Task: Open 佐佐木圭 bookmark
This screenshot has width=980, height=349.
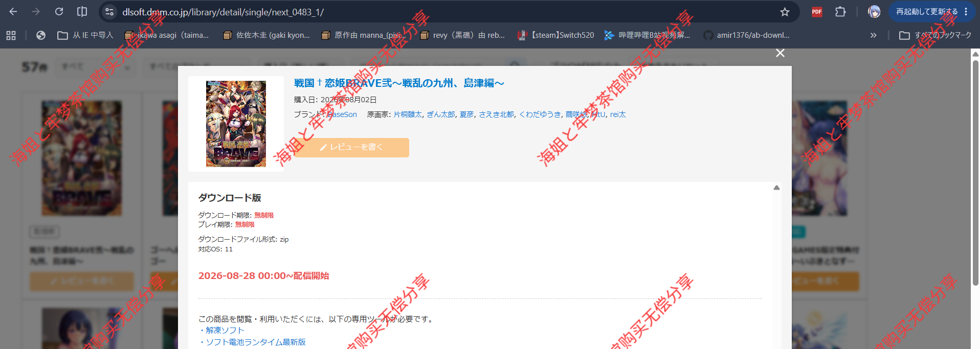Action: coord(267,35)
